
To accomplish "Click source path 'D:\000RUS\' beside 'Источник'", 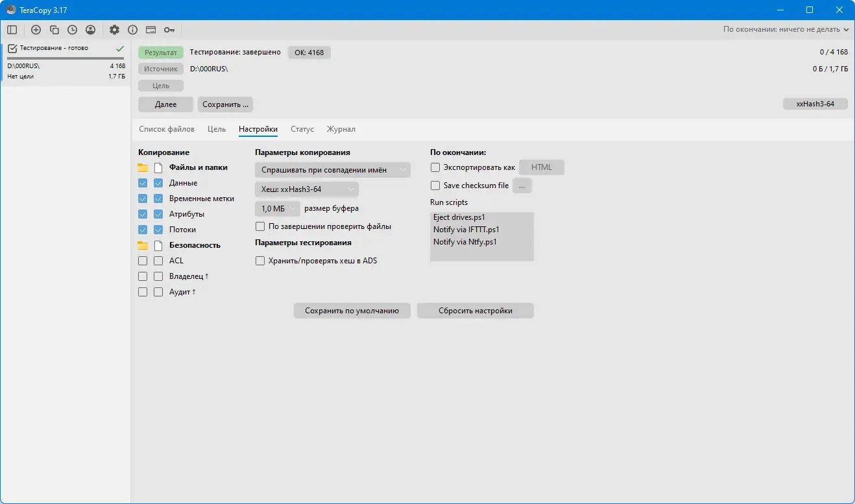I will (209, 69).
